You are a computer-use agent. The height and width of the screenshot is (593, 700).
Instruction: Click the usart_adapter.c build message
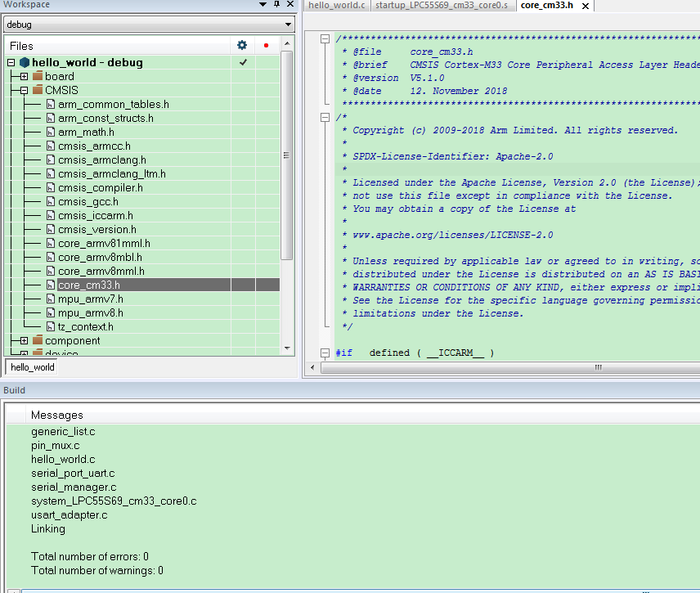70,514
